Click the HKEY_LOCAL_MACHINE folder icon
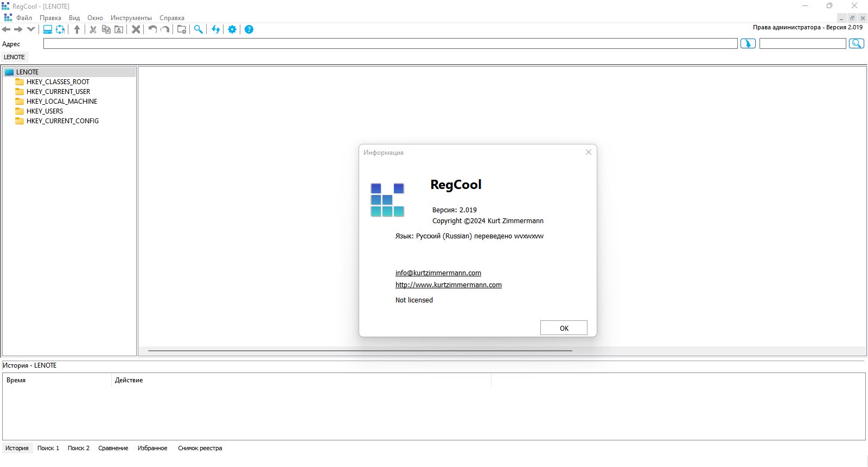The image size is (868, 467). tap(20, 102)
